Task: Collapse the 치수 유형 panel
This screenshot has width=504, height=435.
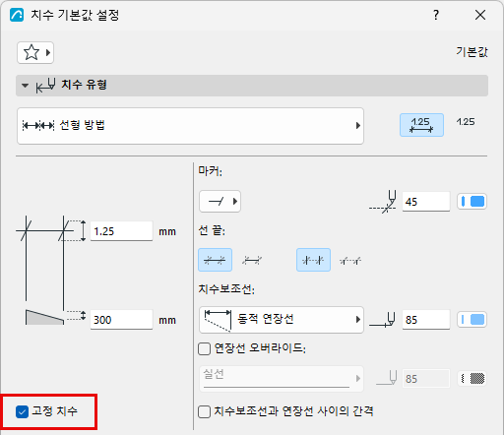Action: 26,86
